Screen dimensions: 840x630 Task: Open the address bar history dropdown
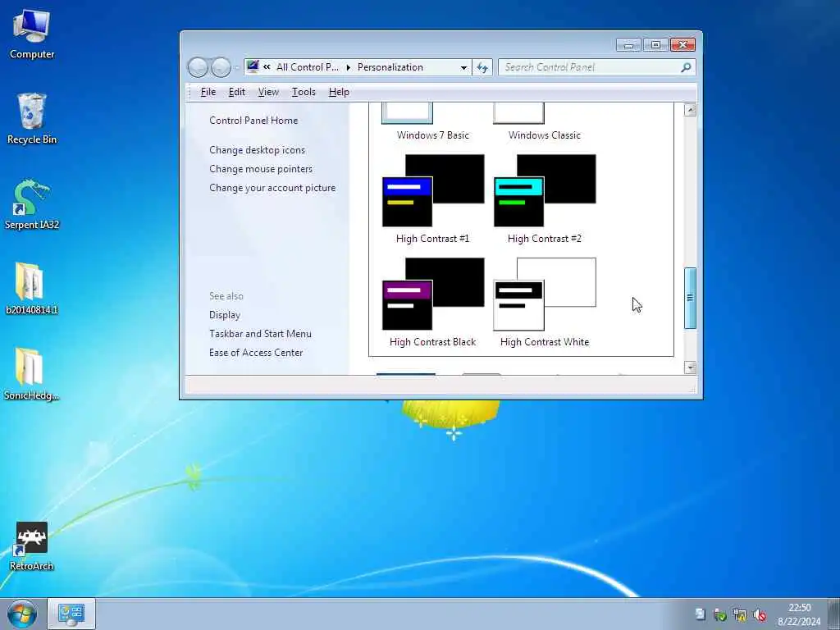click(463, 67)
